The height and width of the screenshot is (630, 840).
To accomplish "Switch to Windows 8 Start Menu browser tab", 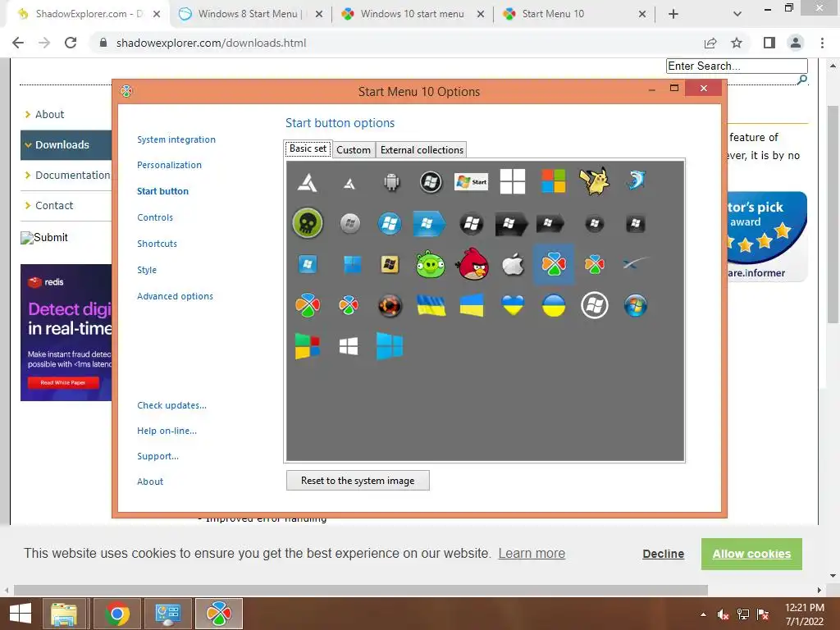I will [250, 14].
